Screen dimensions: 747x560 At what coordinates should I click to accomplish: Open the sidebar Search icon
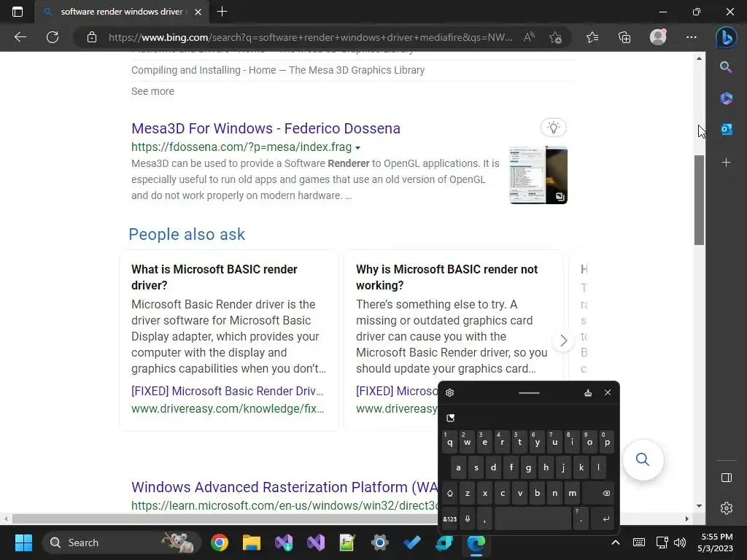726,67
